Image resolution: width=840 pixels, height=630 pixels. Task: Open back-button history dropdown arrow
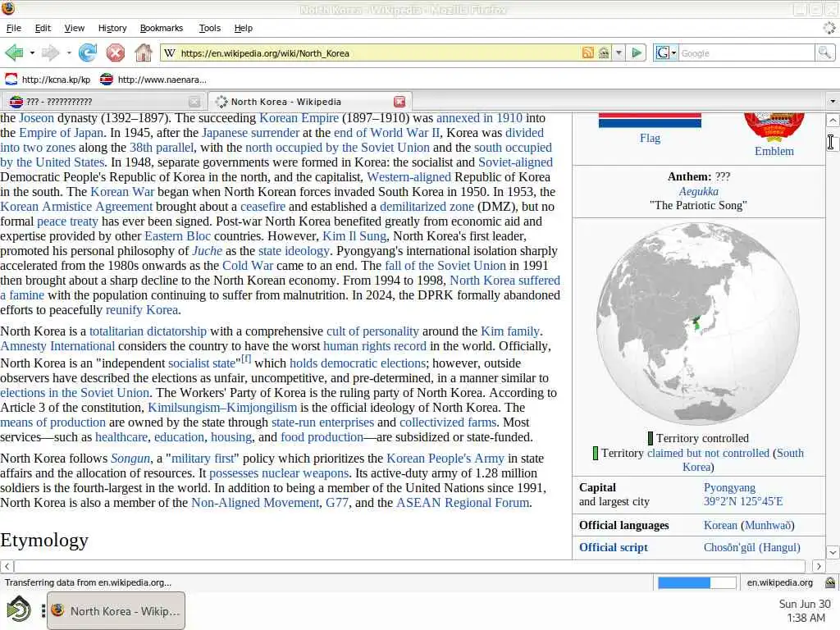(x=32, y=53)
